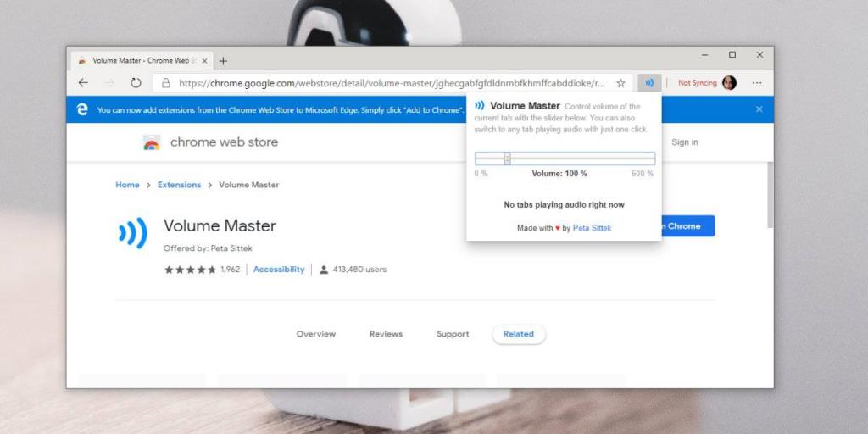868x434 pixels.
Task: Click the 1,962 ratings count
Action: tap(231, 270)
